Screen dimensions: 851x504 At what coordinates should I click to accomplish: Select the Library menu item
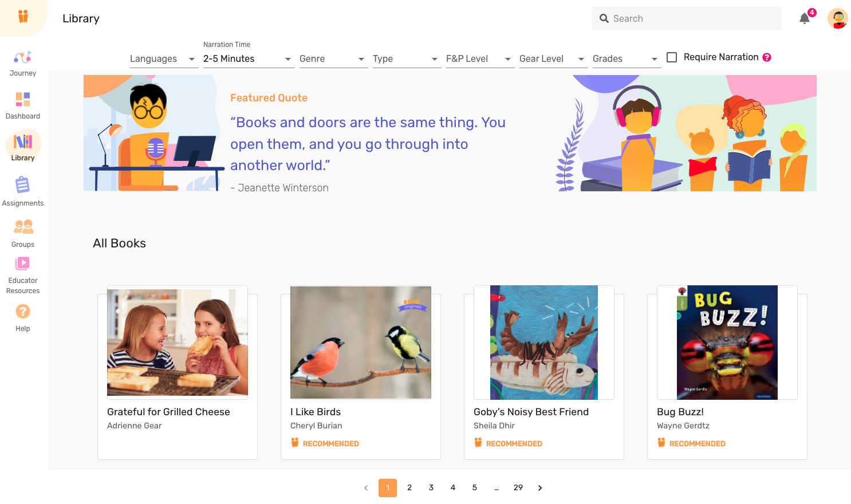23,147
